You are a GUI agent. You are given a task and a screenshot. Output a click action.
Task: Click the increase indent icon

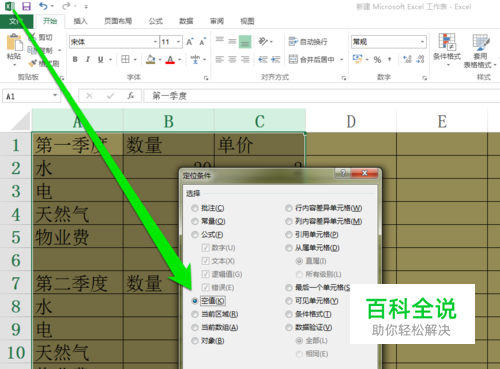coord(276,59)
